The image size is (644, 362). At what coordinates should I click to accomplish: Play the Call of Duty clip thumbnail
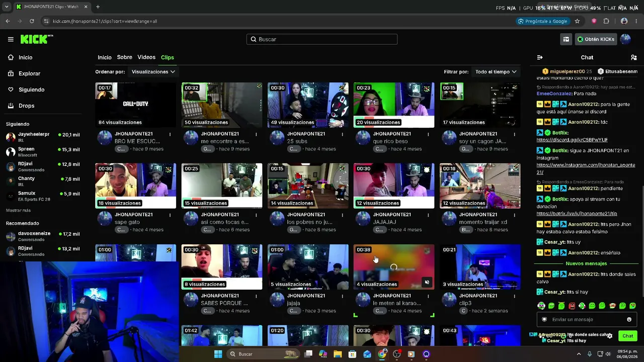pos(136,105)
